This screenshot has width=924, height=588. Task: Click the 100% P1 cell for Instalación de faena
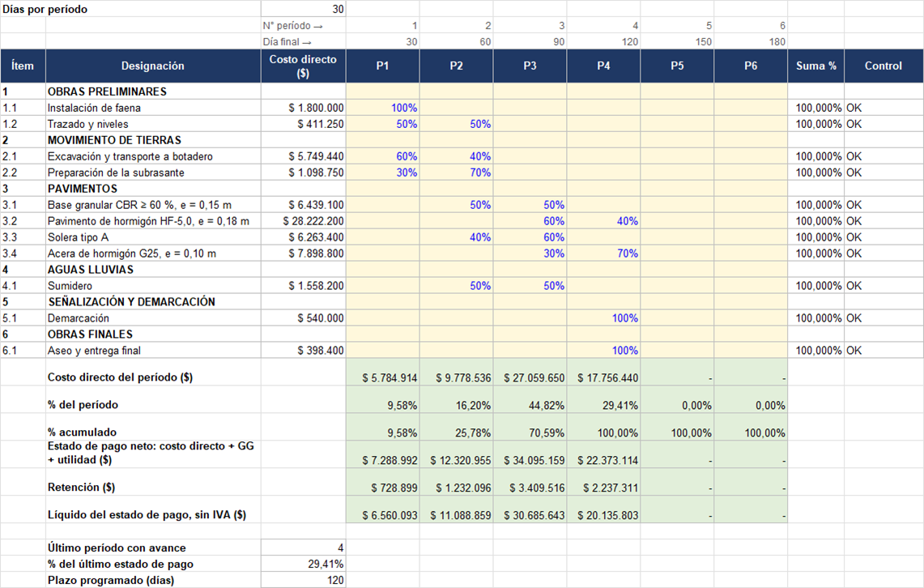382,108
